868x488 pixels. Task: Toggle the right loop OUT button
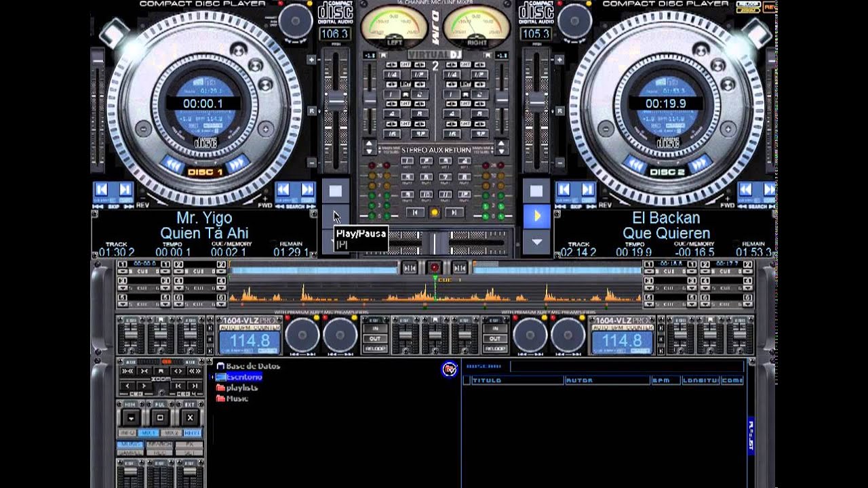coord(494,339)
